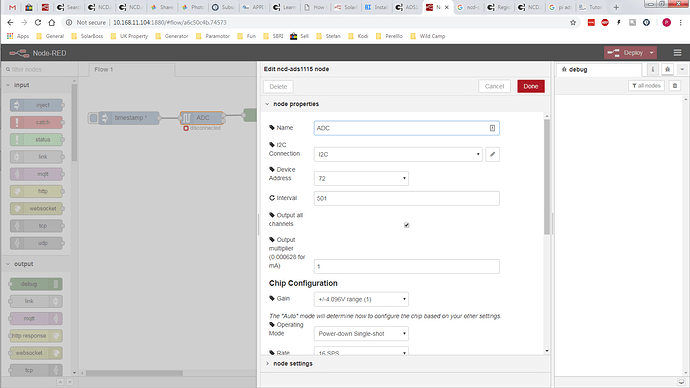Open the Node-RED hamburger menu

coord(677,53)
